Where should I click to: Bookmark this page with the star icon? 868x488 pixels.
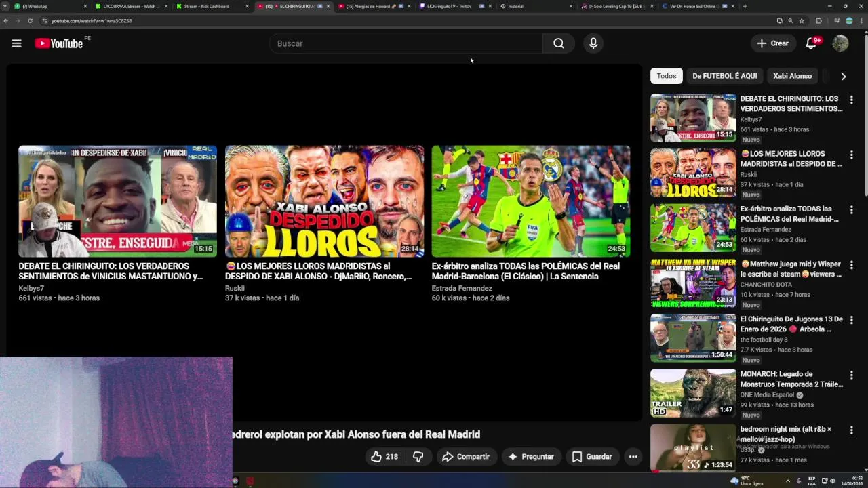pyautogui.click(x=802, y=21)
